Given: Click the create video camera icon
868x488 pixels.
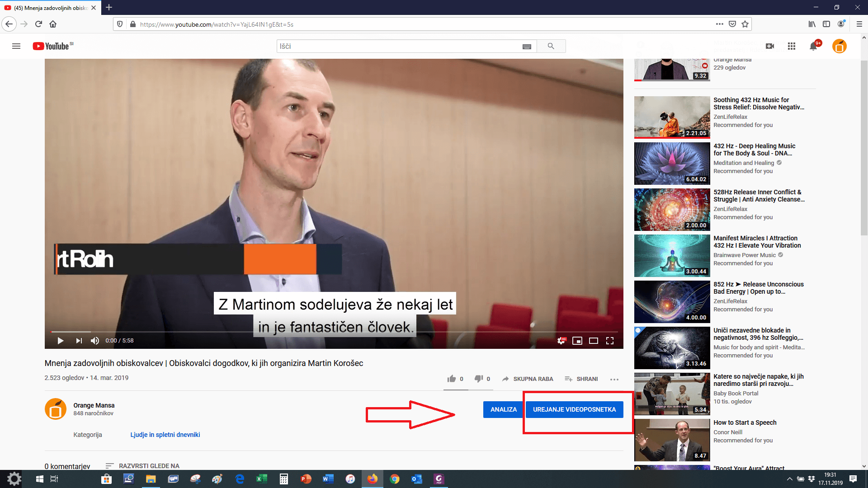Looking at the screenshot, I should click(x=770, y=46).
